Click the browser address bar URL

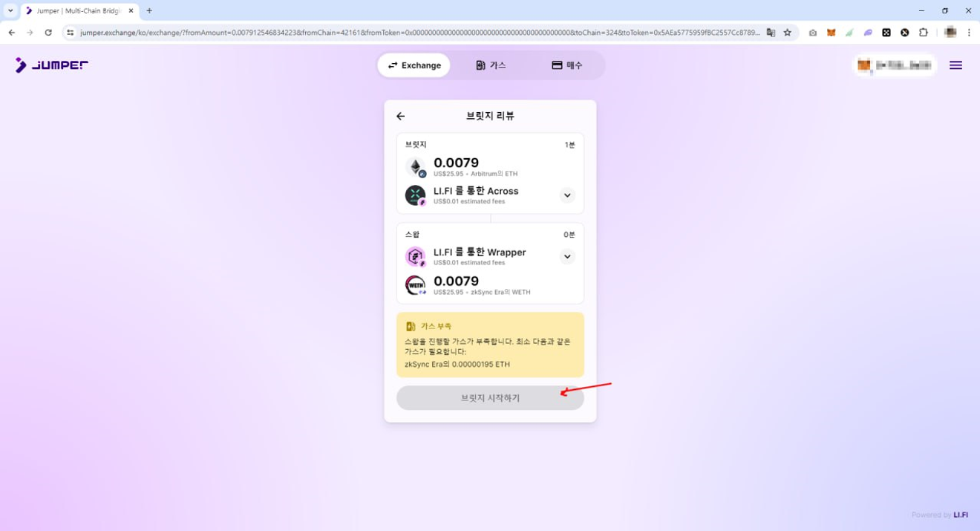[x=419, y=33]
